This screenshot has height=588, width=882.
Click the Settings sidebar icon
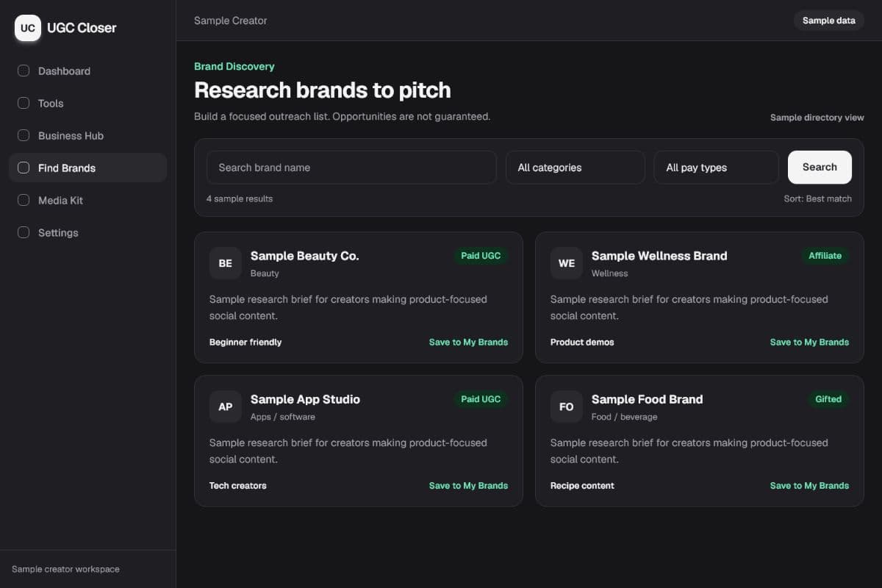point(24,233)
